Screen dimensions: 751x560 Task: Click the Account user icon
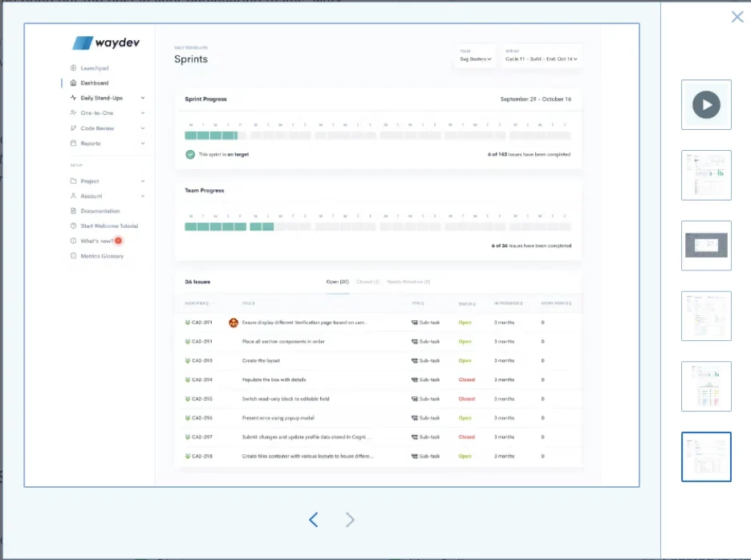click(73, 196)
